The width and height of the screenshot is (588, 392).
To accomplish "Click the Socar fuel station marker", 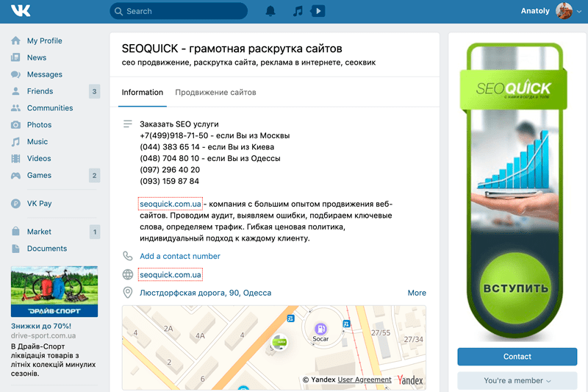I will 320,329.
